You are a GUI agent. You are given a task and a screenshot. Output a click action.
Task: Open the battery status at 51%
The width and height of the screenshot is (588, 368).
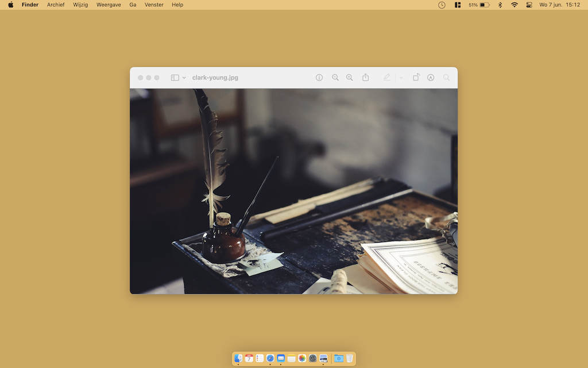pyautogui.click(x=479, y=5)
